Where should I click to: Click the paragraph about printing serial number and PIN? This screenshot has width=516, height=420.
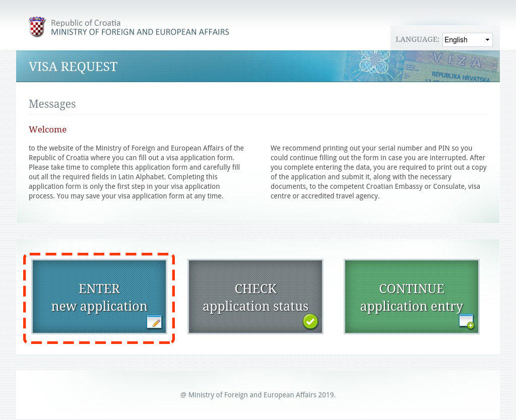click(x=378, y=172)
